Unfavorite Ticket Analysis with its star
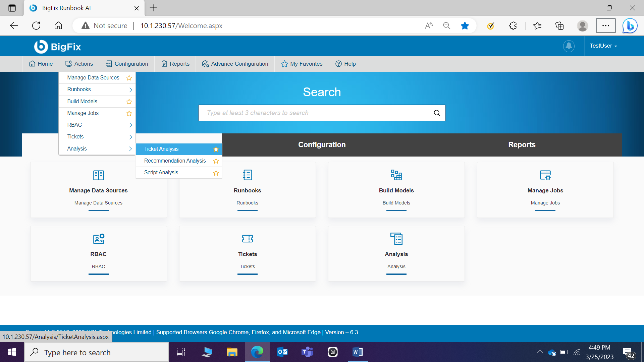 coord(216,149)
